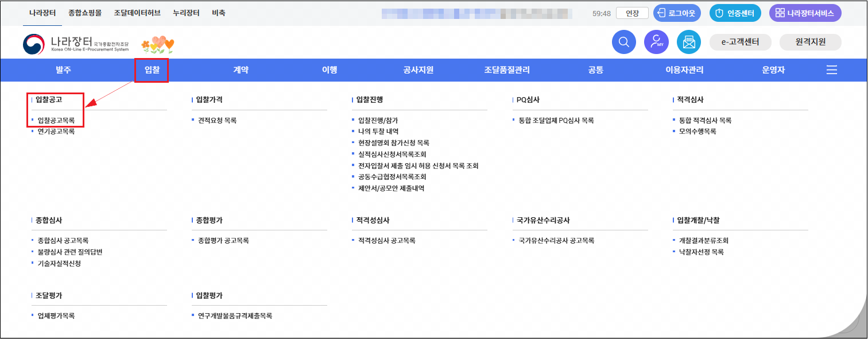Click the 원격지원 remote support button
The width and height of the screenshot is (868, 339).
(x=809, y=41)
